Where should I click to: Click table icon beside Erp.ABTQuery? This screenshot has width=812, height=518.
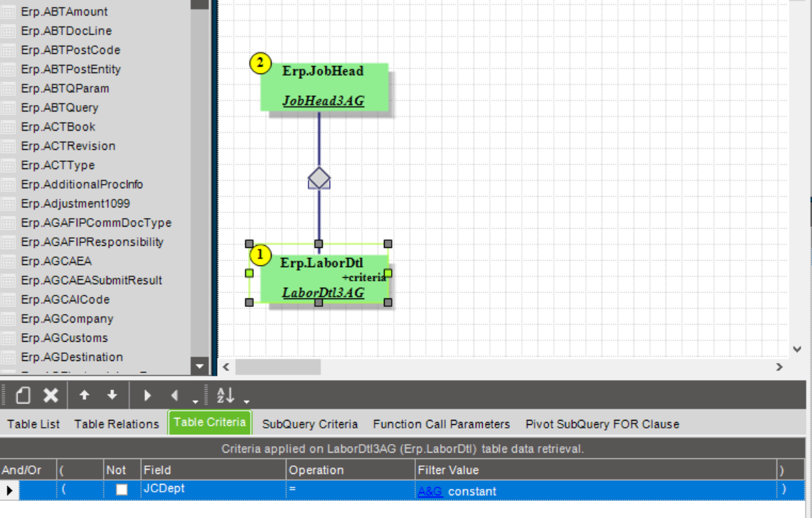point(8,108)
